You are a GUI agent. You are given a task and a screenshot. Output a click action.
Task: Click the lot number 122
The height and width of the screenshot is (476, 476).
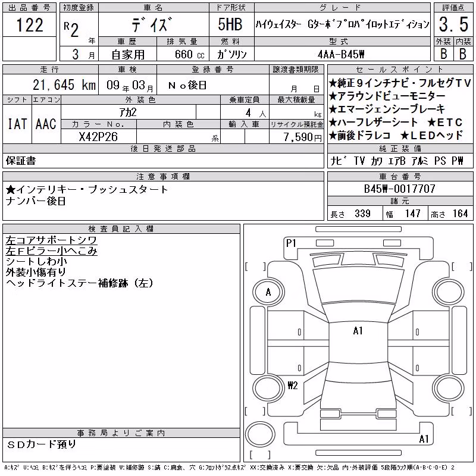click(29, 25)
